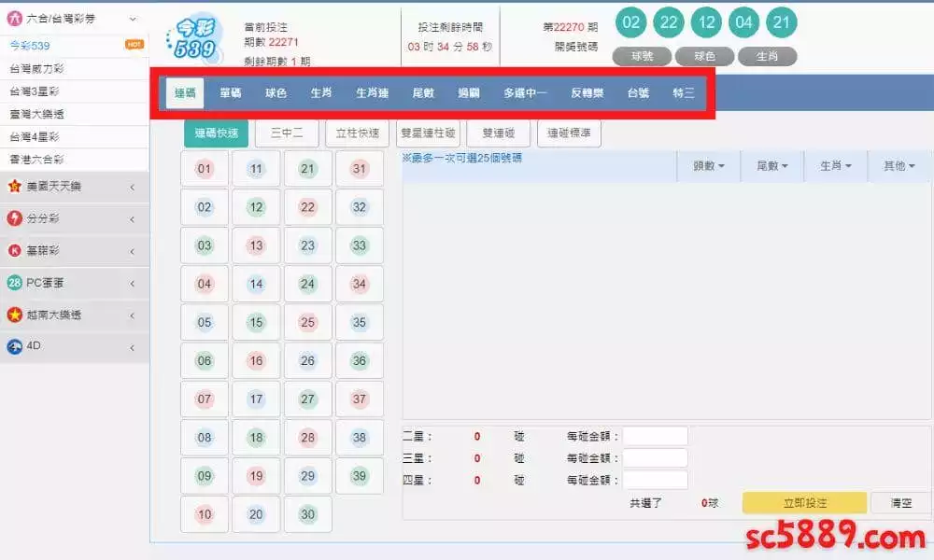Click drawn result ball 02
The image size is (934, 560).
click(630, 22)
